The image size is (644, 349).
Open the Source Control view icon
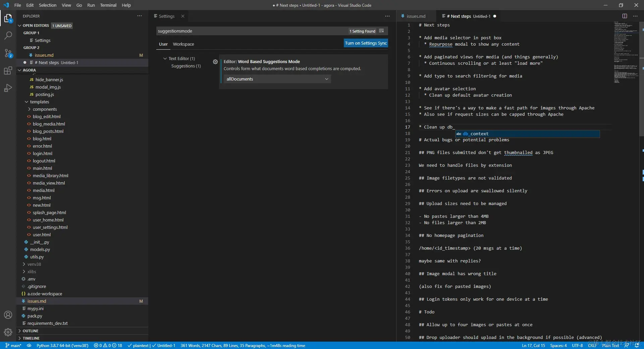(x=8, y=53)
